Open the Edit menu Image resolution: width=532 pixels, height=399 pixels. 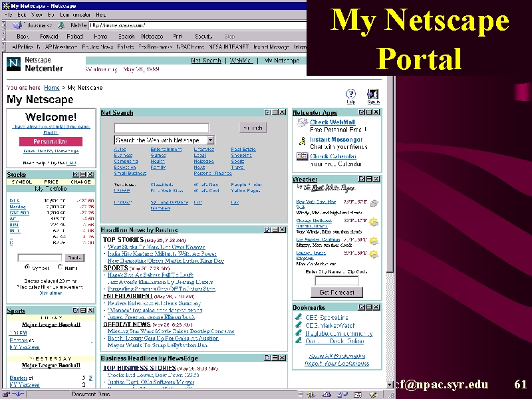22,15
